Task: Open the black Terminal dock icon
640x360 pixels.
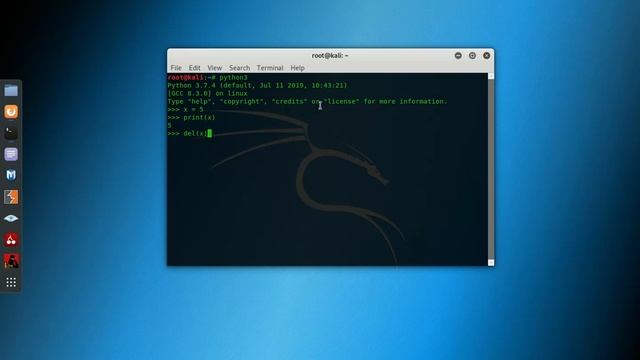Action: pos(11,133)
